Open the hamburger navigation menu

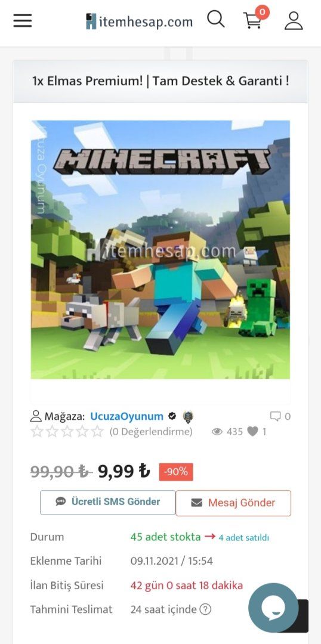point(23,20)
